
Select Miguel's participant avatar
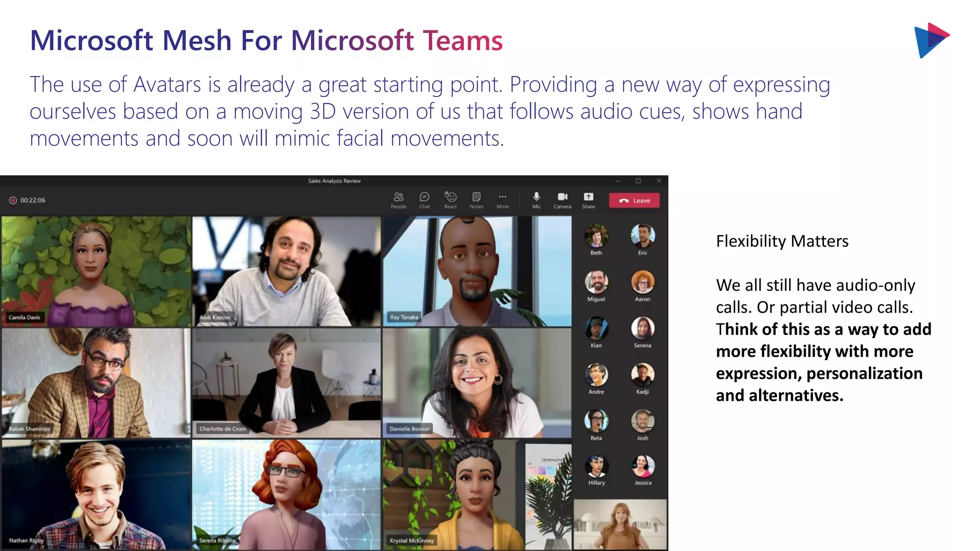[x=596, y=282]
